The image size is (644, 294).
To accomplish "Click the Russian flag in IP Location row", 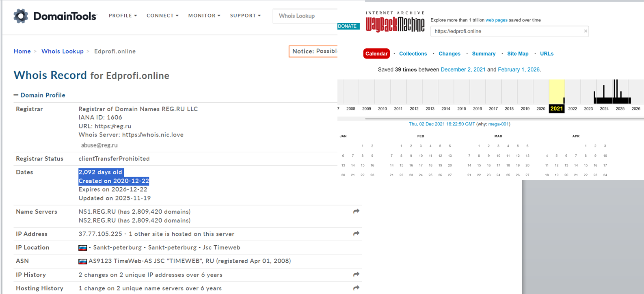I will point(82,248).
